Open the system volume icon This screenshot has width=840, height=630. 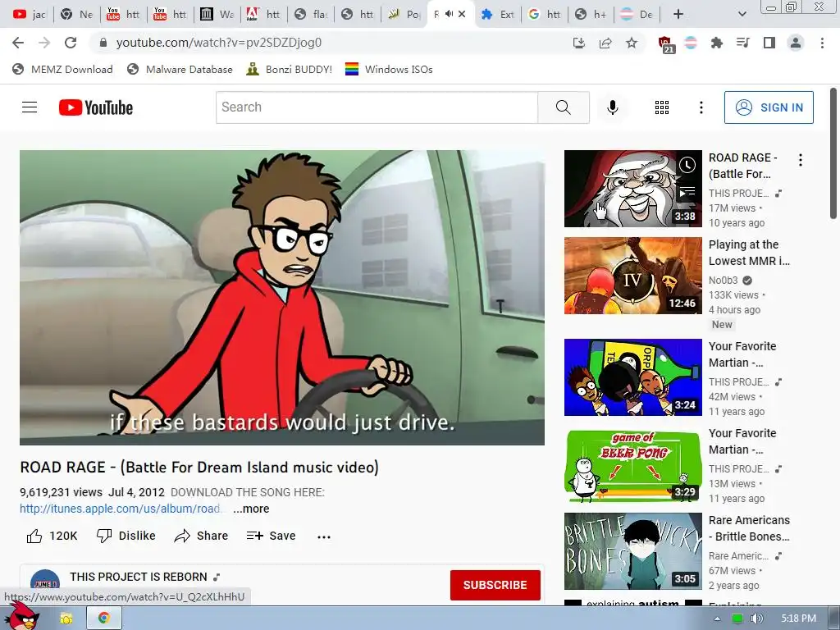tap(756, 619)
